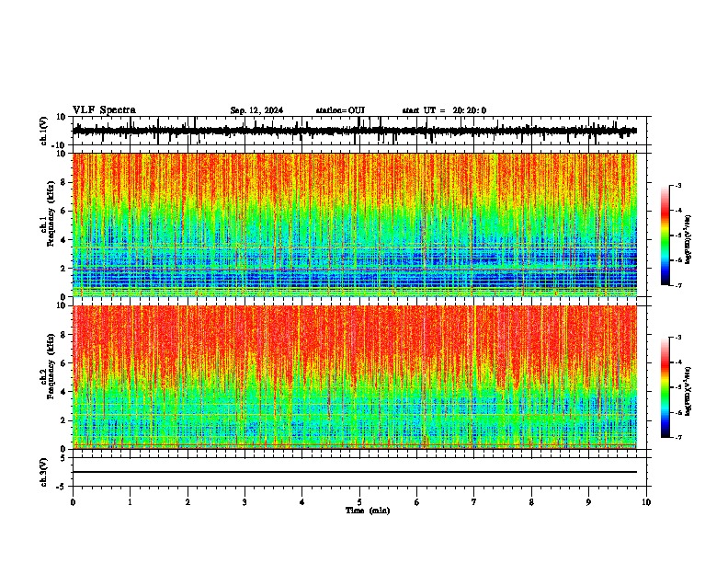
Task: Click the time axis tick label '0'
Action: coord(73,502)
